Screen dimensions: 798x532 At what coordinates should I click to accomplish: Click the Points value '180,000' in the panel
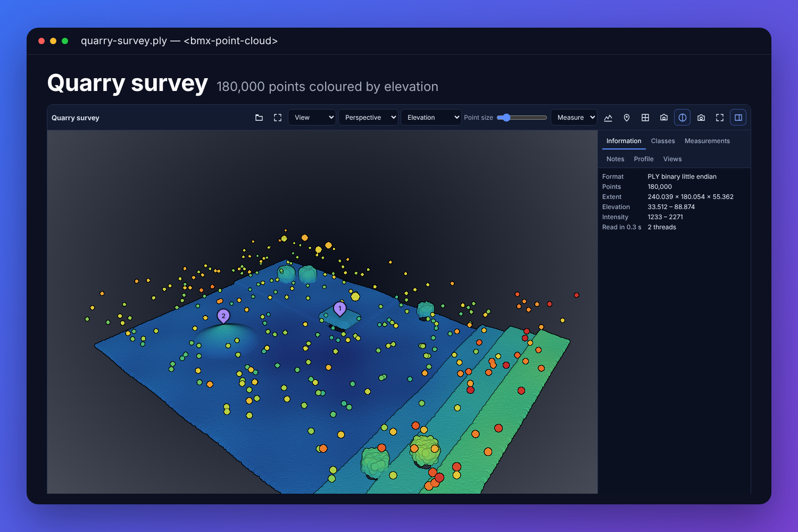pyautogui.click(x=660, y=187)
